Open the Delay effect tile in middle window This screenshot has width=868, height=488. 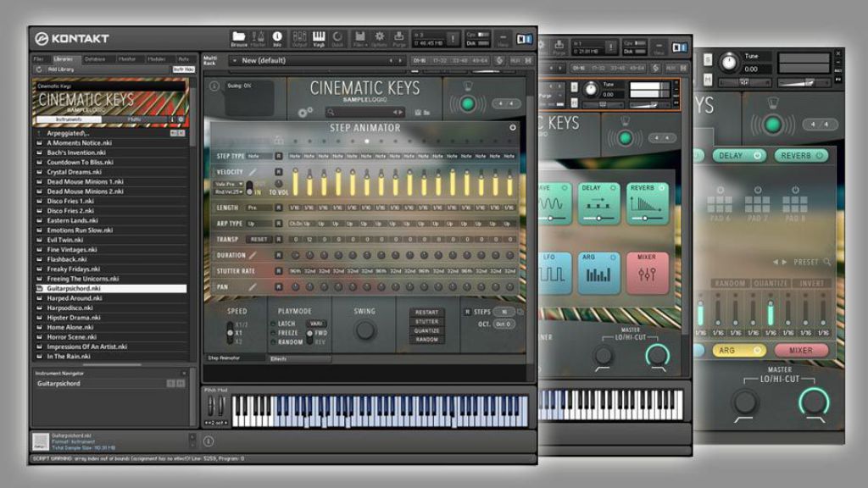tap(598, 204)
